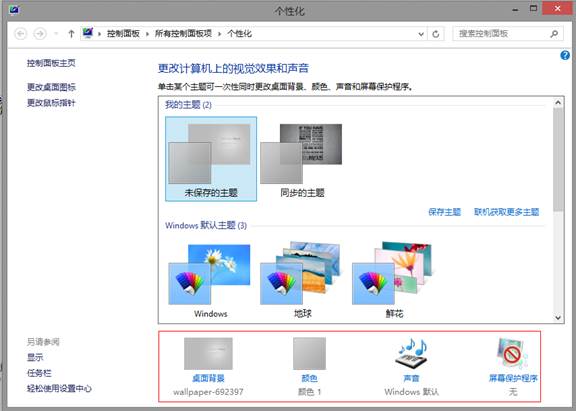Open 更改鼠标指针 link
The image size is (576, 411).
click(x=51, y=103)
